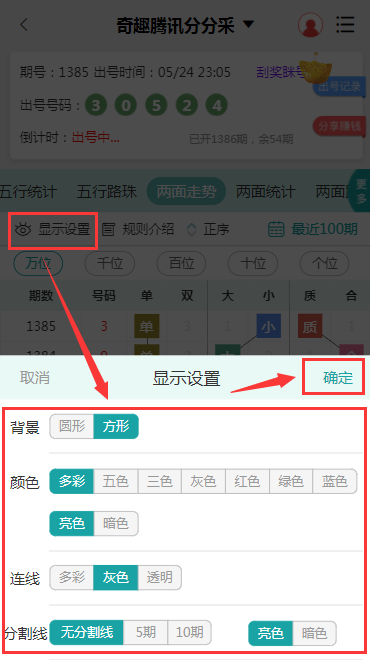Select the 十位 position pill
370x661 pixels.
[x=253, y=263]
